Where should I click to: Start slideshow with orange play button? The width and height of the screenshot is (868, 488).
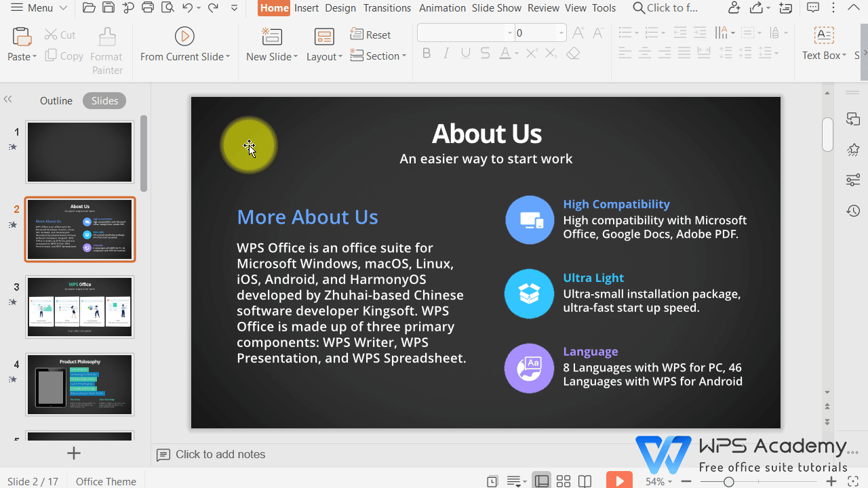[x=619, y=481]
